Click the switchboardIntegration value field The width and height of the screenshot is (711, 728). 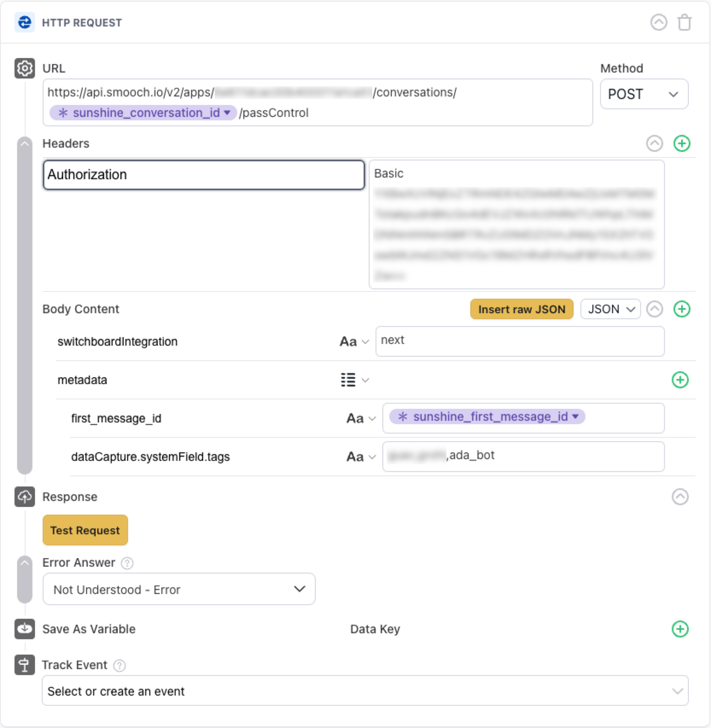[519, 341]
